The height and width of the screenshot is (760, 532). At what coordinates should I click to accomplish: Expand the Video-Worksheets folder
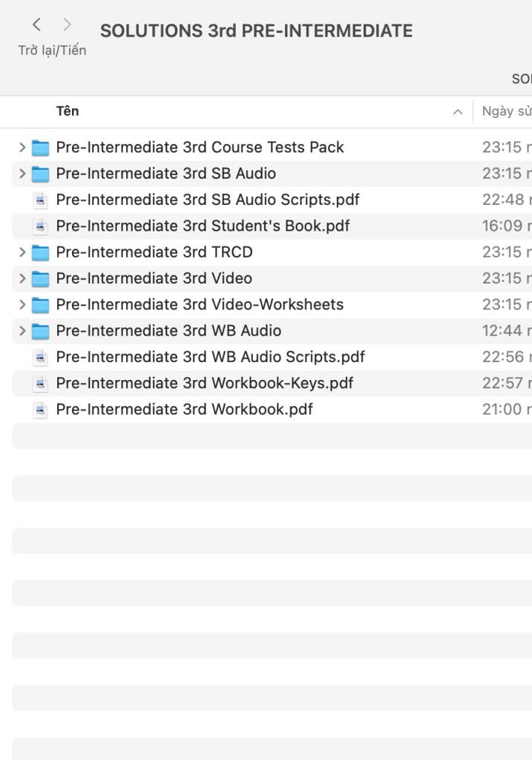[x=22, y=305]
